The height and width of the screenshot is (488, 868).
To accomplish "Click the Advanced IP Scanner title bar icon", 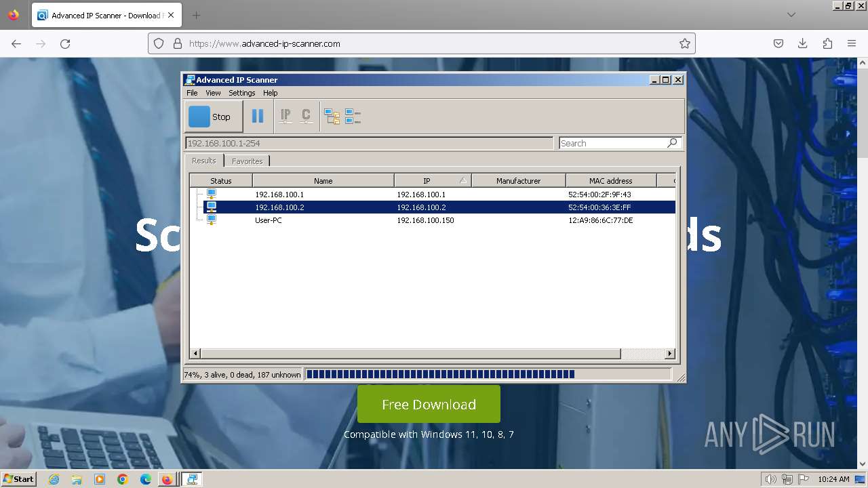I will pos(190,80).
